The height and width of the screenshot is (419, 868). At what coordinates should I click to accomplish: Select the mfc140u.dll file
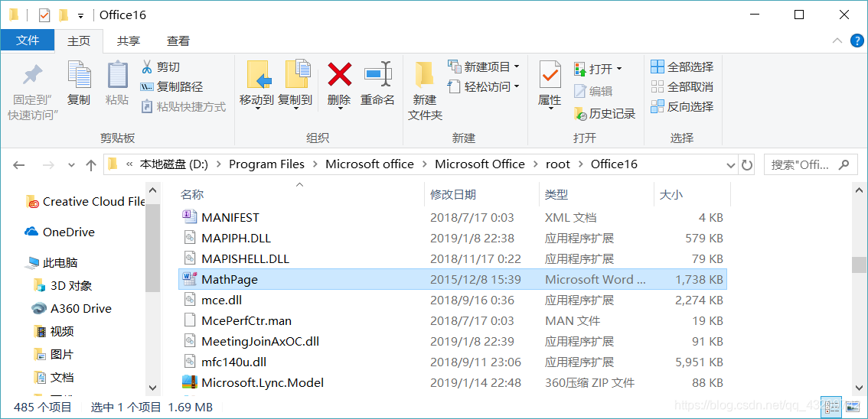[453, 362]
